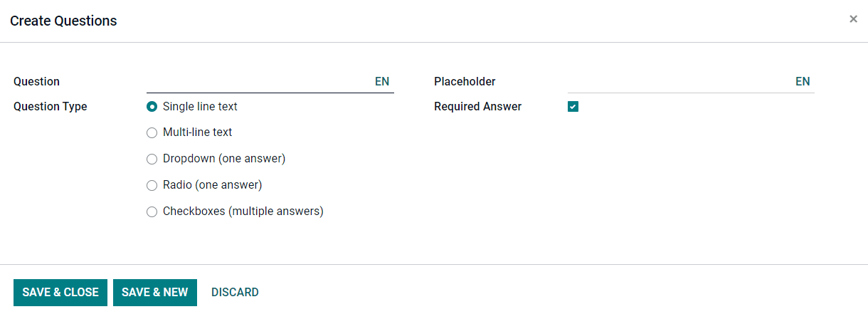Screen dimensions: 868x319
Task: Click the Required Answer label
Action: pos(477,107)
